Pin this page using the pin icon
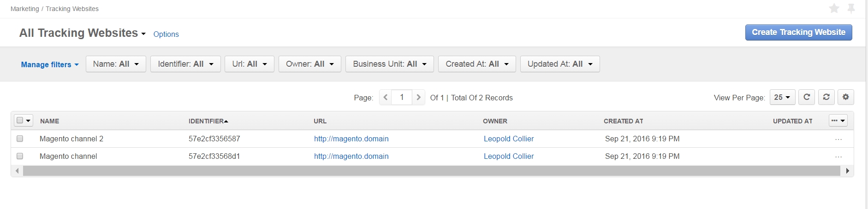This screenshot has width=868, height=209. (851, 8)
